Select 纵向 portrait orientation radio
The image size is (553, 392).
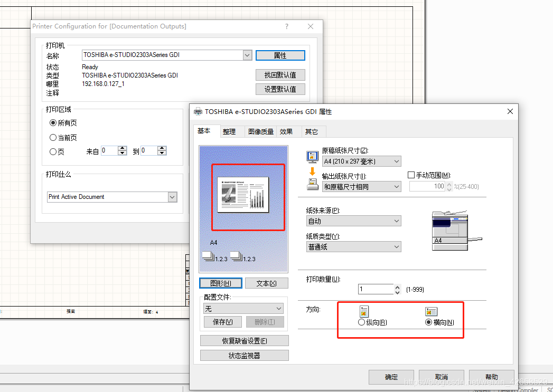point(361,322)
